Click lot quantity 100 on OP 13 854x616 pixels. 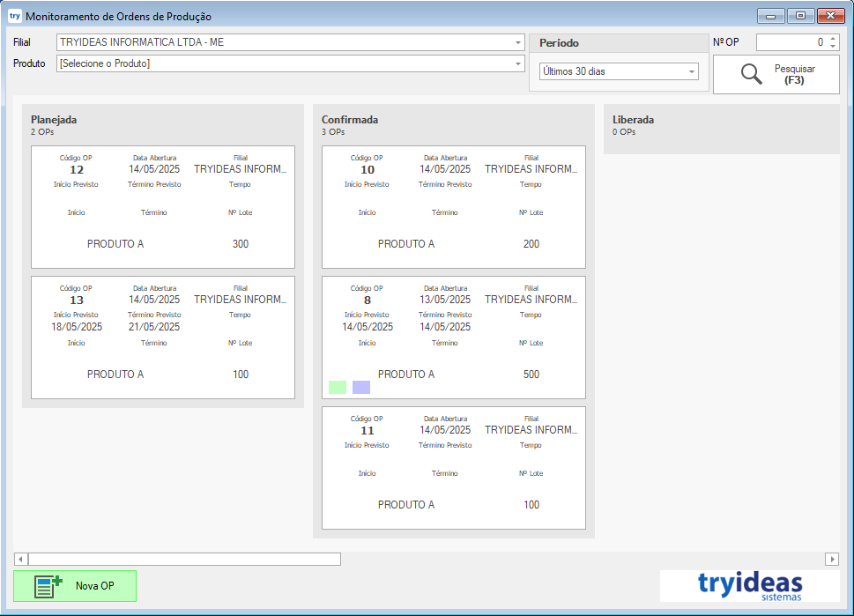pos(241,375)
